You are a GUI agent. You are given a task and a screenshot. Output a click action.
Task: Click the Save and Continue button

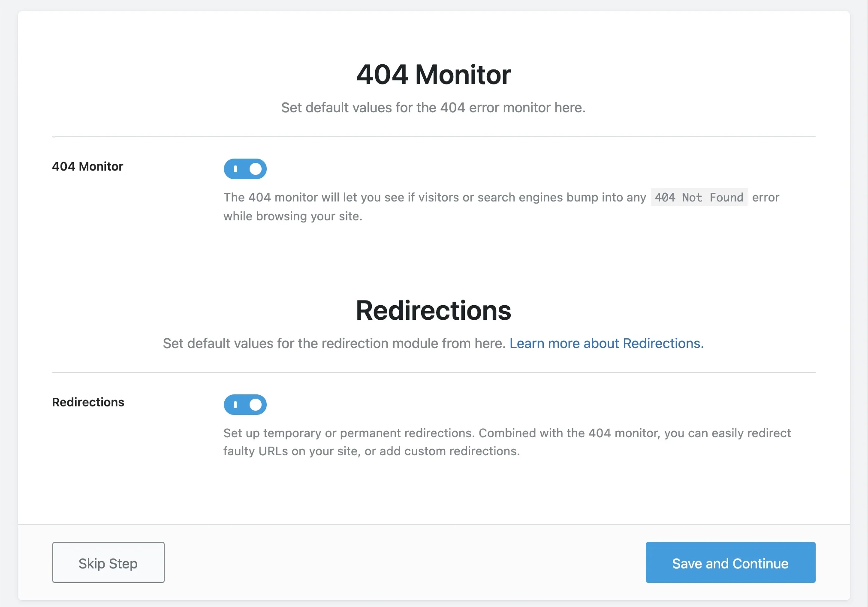(730, 562)
